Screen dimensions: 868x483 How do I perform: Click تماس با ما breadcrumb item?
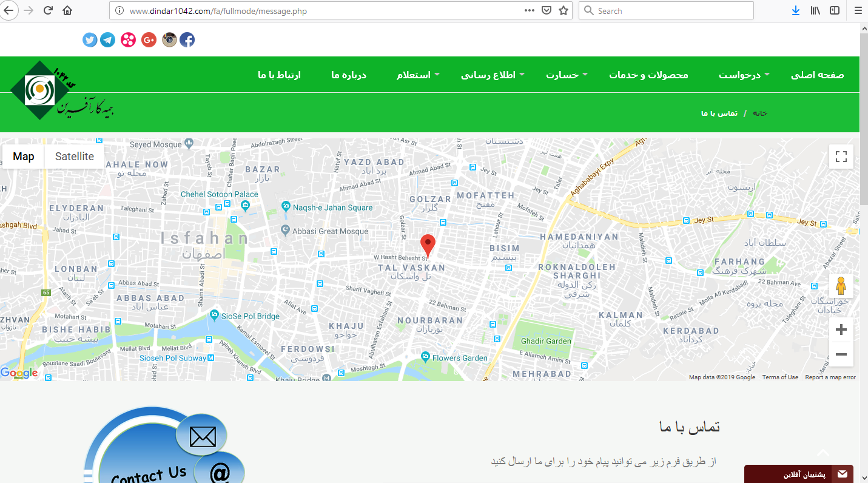point(719,113)
